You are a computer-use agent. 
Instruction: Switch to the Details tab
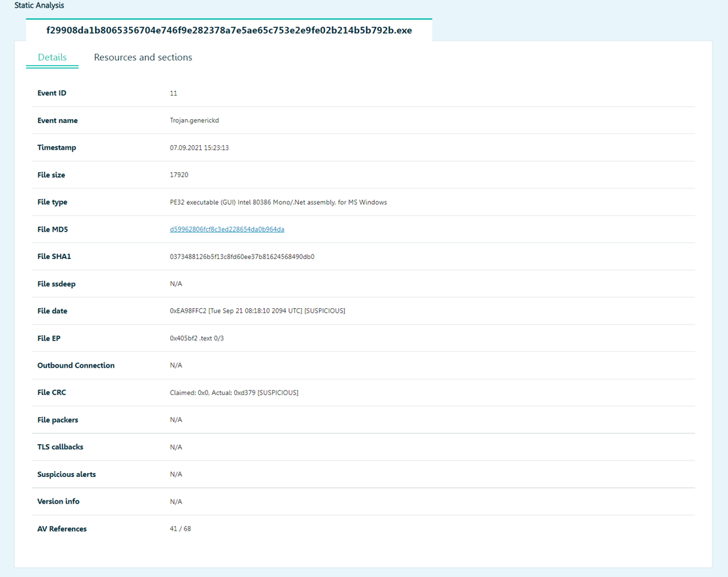pyautogui.click(x=52, y=58)
